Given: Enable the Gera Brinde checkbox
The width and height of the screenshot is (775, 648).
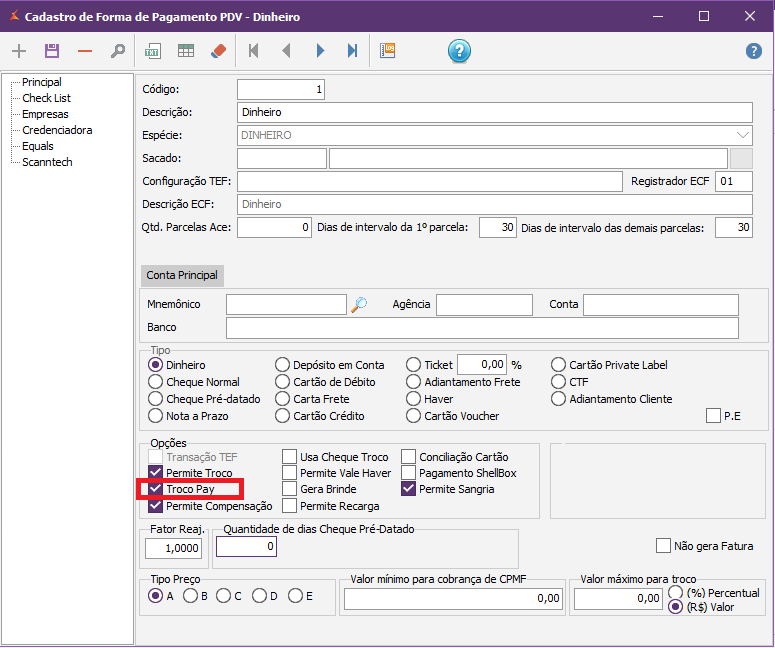Looking at the screenshot, I should (290, 490).
